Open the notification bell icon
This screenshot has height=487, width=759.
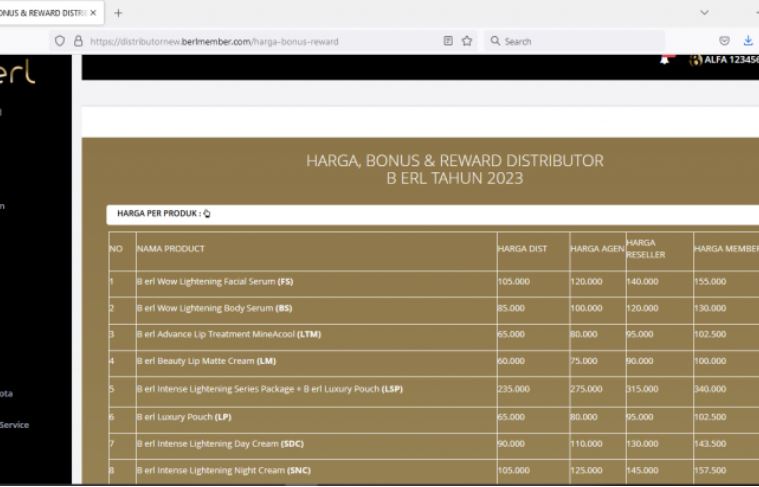pyautogui.click(x=665, y=61)
